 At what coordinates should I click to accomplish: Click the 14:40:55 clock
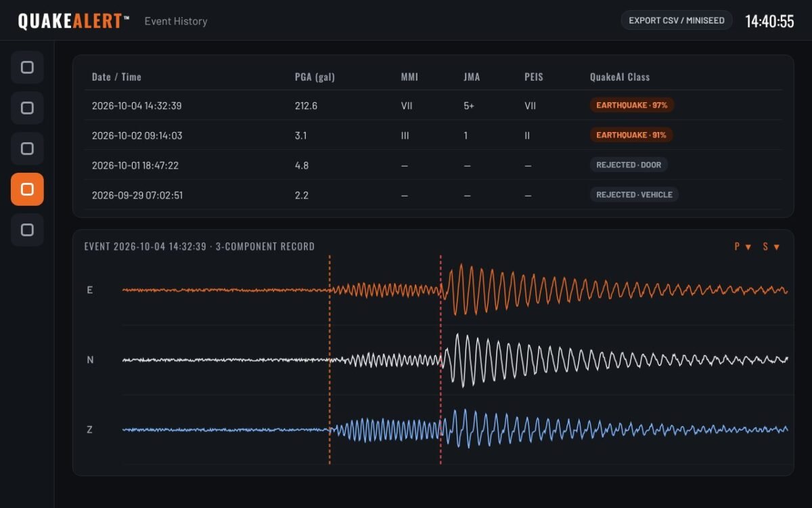coord(769,21)
